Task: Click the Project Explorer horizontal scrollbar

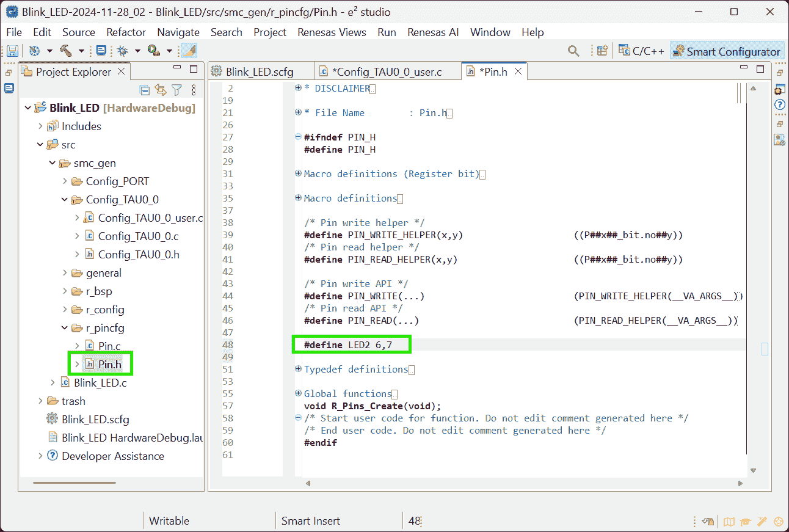Action: (73, 483)
